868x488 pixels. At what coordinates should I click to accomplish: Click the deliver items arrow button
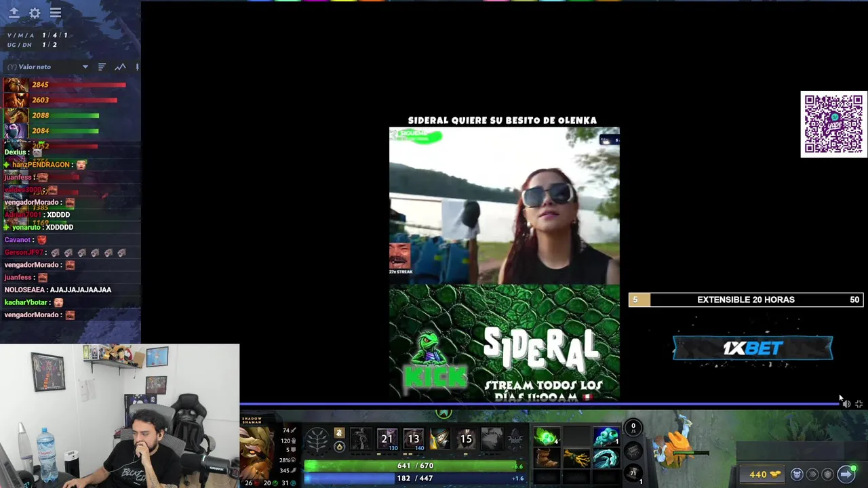coord(846,474)
